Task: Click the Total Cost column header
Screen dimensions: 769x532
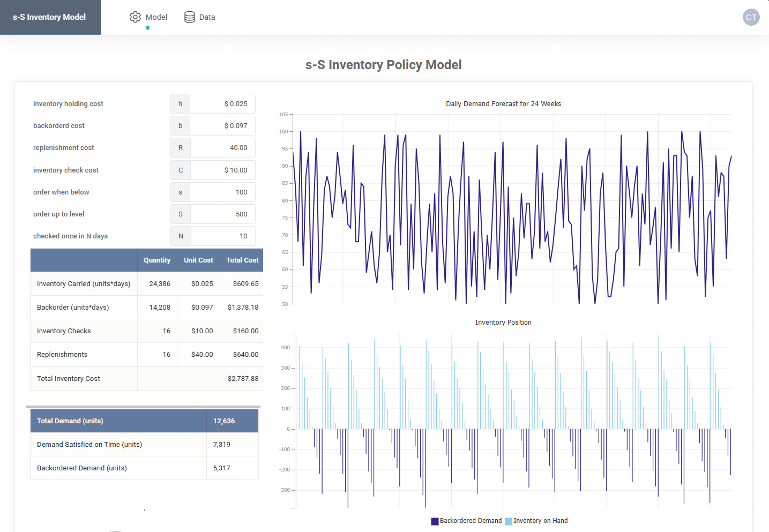Action: pyautogui.click(x=242, y=260)
